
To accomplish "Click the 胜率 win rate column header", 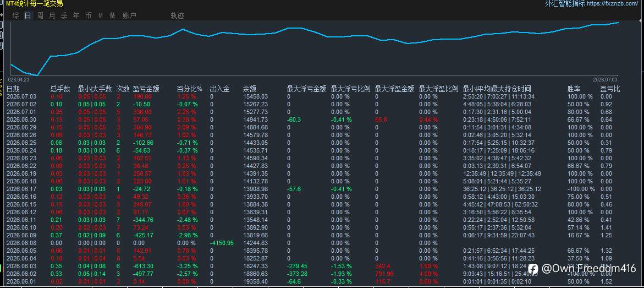I will point(574,89).
